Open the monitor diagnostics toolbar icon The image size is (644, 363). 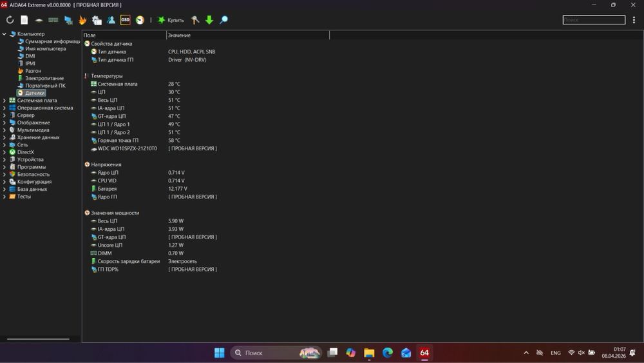pos(68,20)
